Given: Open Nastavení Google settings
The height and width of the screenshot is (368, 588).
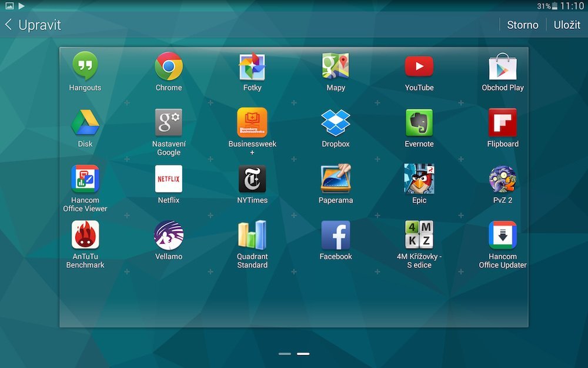Looking at the screenshot, I should pos(168,122).
